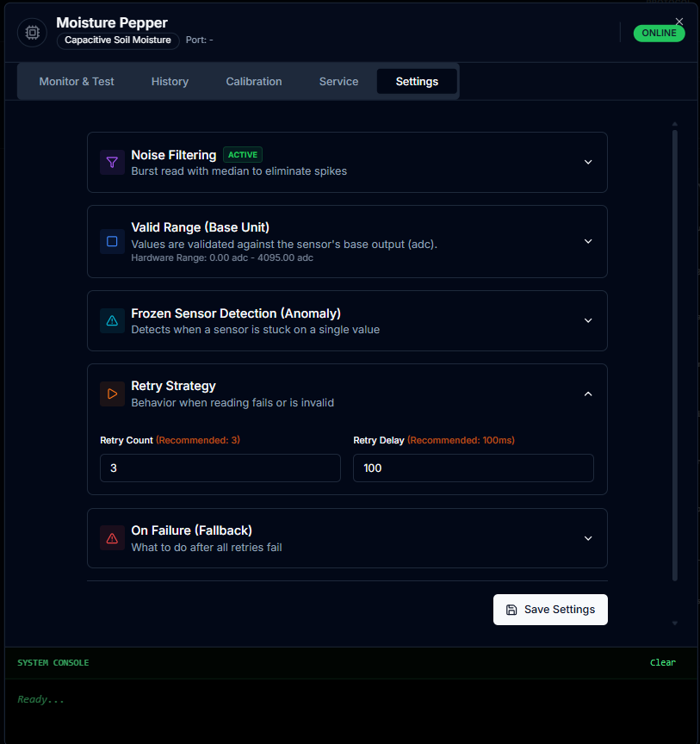Viewport: 700px width, 744px height.
Task: Click the ONLINE status badge
Action: tap(660, 34)
